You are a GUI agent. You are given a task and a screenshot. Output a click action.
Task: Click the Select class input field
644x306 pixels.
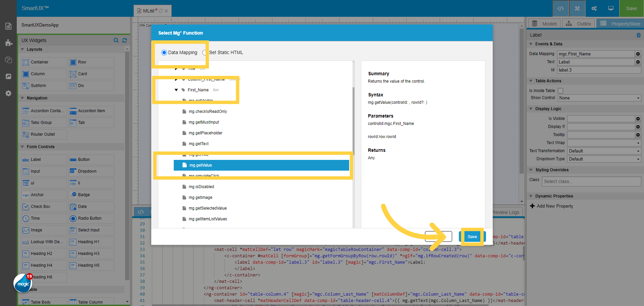(591, 181)
